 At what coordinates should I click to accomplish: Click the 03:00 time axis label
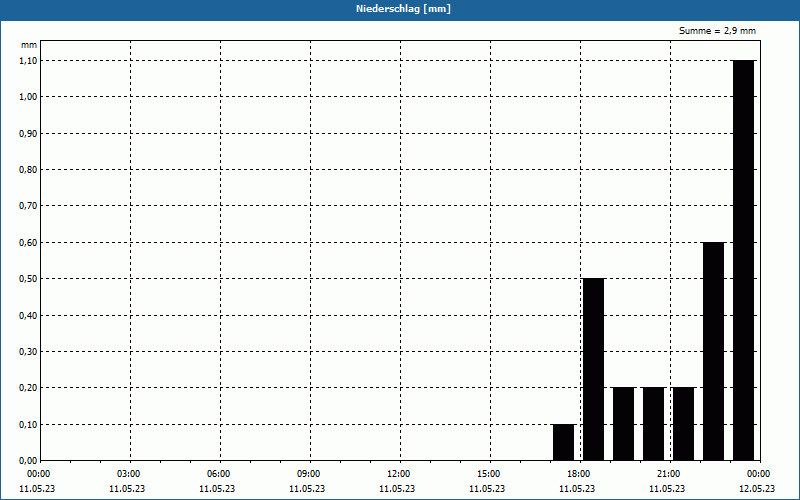tap(129, 474)
